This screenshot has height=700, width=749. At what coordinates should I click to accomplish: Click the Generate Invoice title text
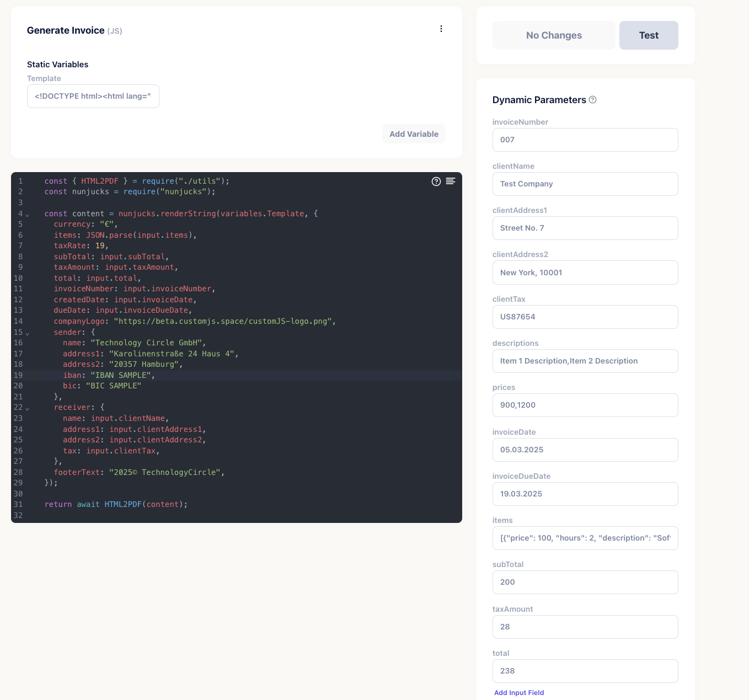(x=66, y=30)
